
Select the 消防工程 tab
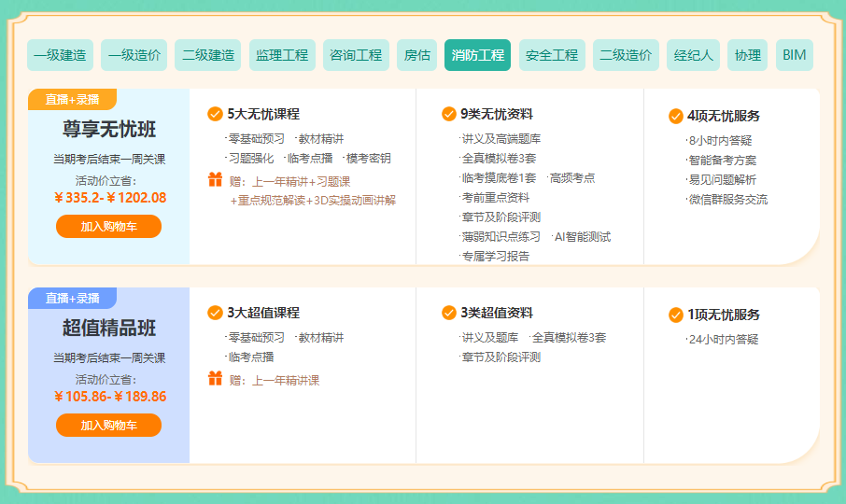pos(478,55)
